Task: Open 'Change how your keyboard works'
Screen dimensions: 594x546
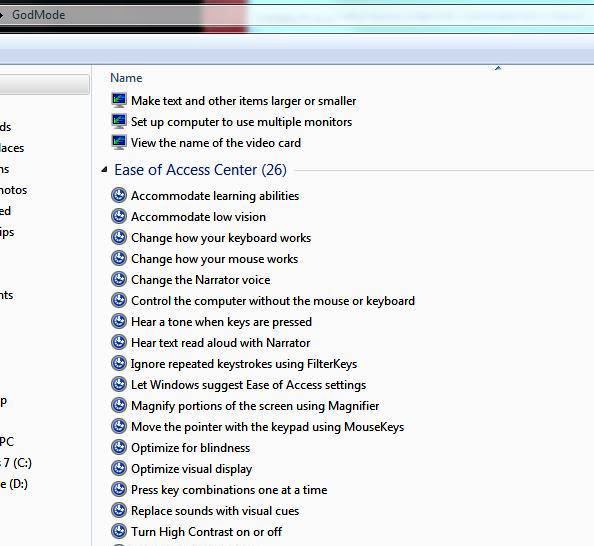Action: (221, 238)
